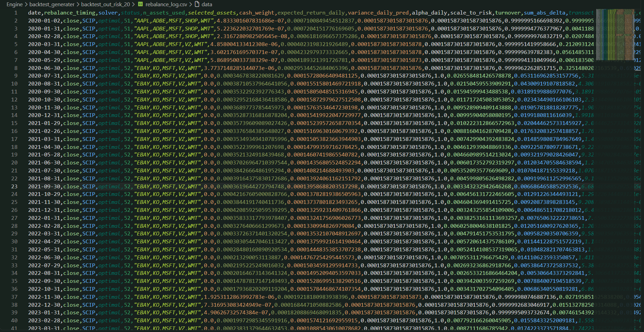Click cash_weight header field
Image resolution: width=644 pixels, height=332 pixels.
point(257,12)
